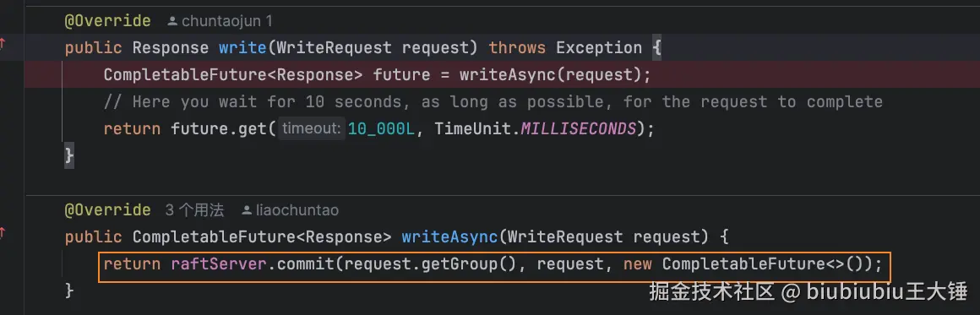This screenshot has width=980, height=315.
Task: Click the first @Override annotation
Action: point(107,21)
